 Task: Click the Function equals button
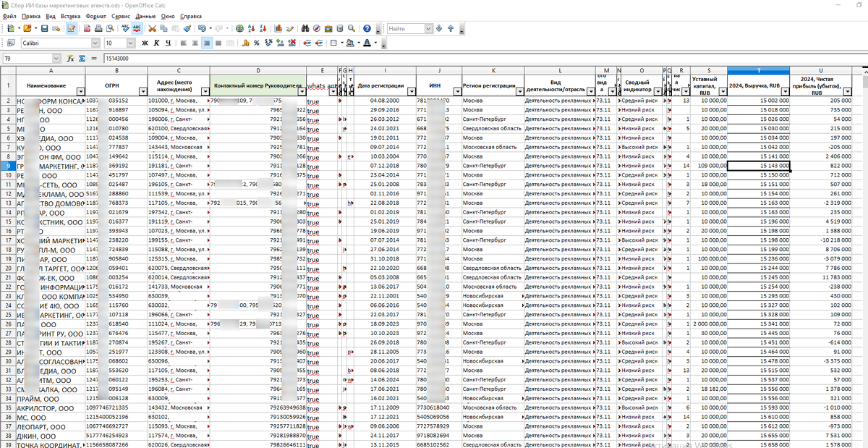click(x=93, y=58)
